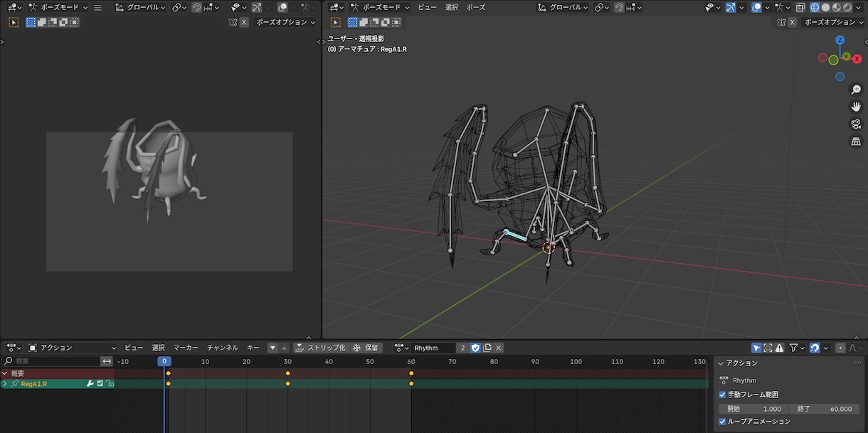Open editor type selector of left viewport
Screen dimensions: 868x433
pyautogui.click(x=14, y=8)
